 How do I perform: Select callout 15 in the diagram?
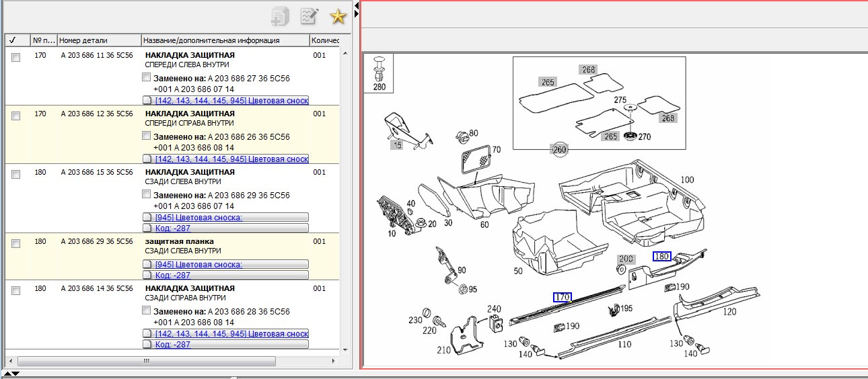(397, 144)
